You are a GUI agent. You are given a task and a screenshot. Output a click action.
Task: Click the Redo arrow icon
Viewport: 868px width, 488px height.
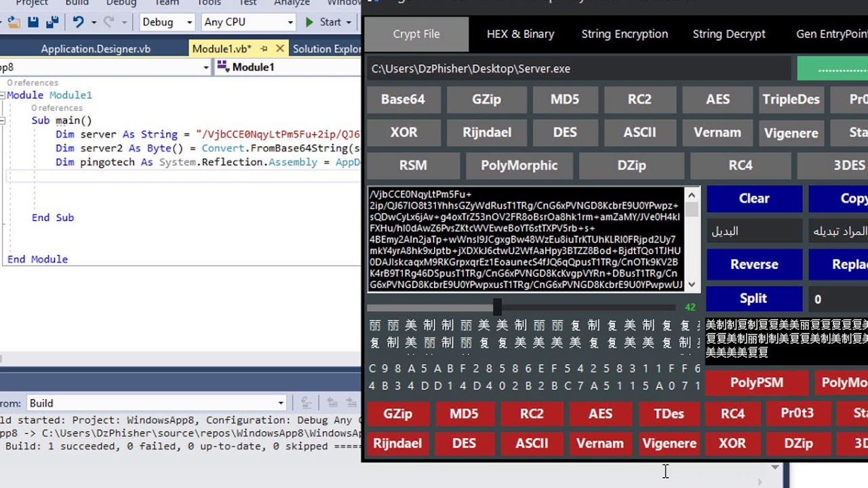click(108, 22)
